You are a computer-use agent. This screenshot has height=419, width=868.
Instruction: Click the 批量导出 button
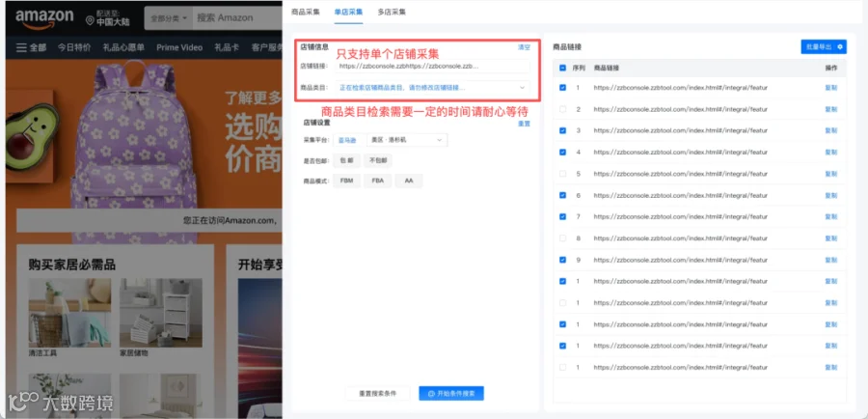coord(824,47)
